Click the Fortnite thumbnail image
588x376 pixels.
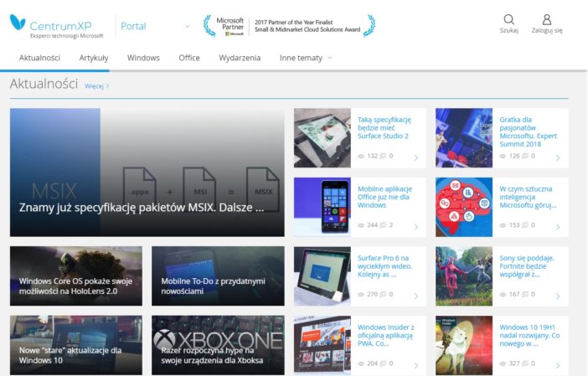(x=464, y=276)
